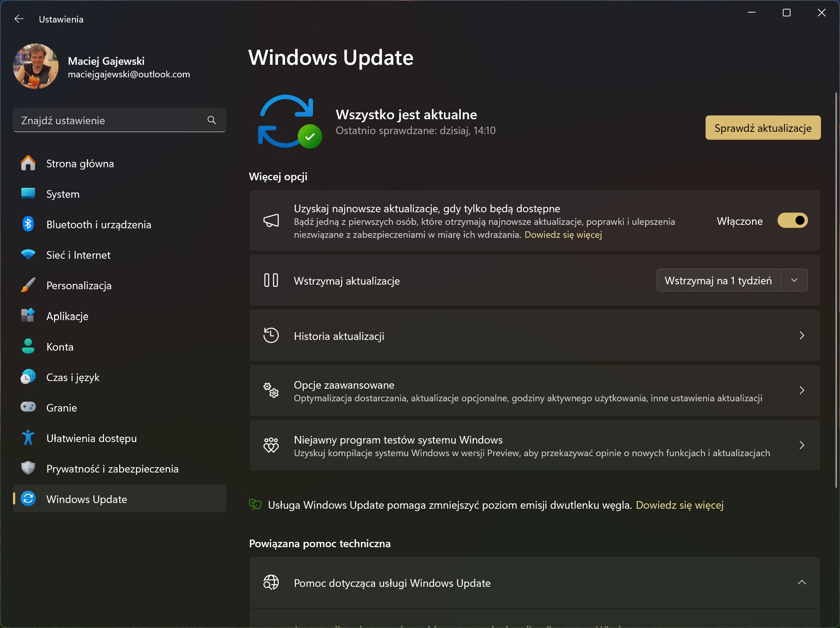Click the Konta person icon
This screenshot has width=840, height=628.
pyautogui.click(x=28, y=346)
